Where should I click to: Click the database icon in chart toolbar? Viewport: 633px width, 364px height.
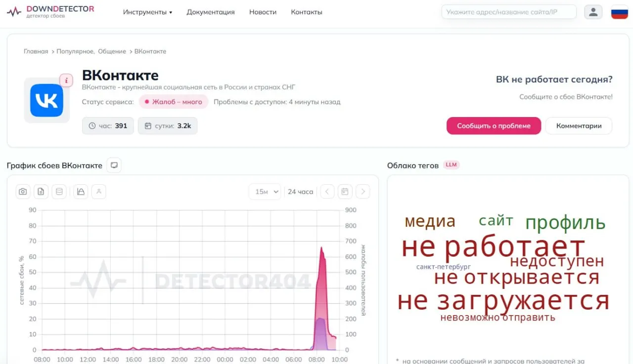coord(59,192)
